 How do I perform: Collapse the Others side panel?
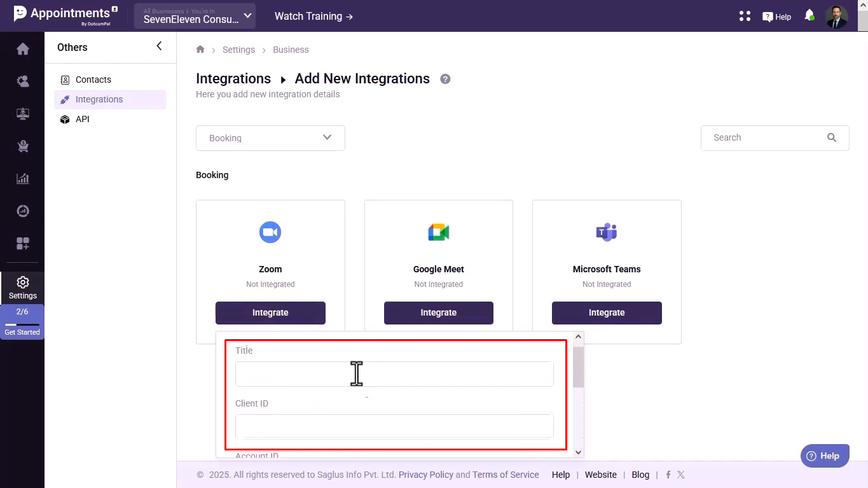pos(159,46)
